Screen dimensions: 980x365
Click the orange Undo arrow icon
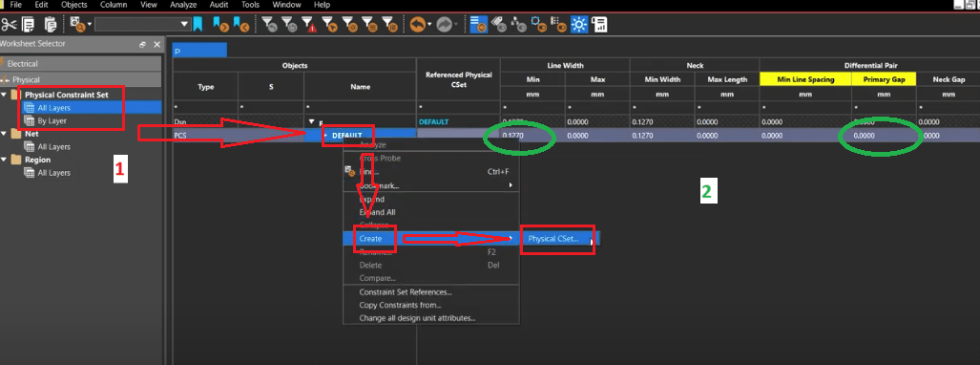418,25
